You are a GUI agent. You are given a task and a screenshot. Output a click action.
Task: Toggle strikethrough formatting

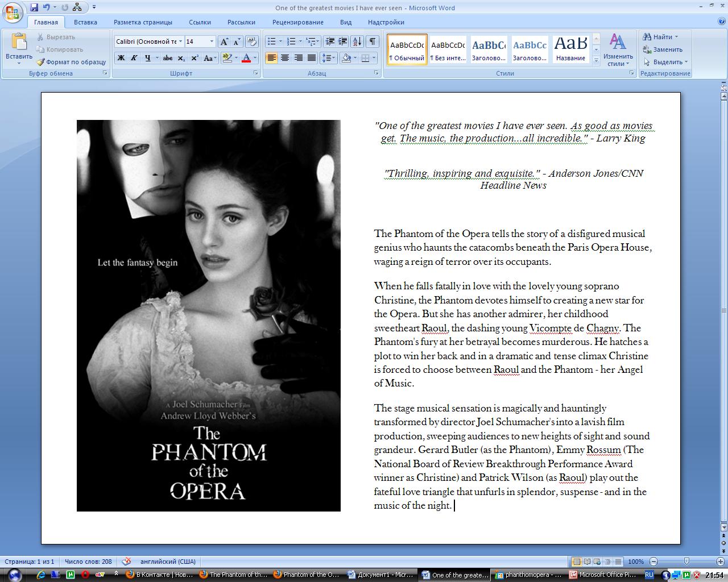[x=168, y=58]
